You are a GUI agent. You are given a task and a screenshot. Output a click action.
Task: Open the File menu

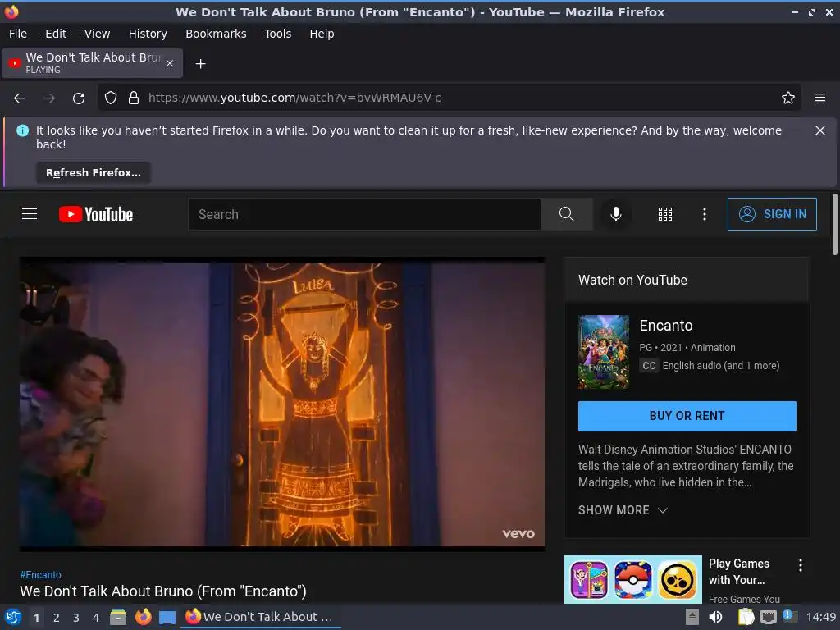tap(18, 34)
